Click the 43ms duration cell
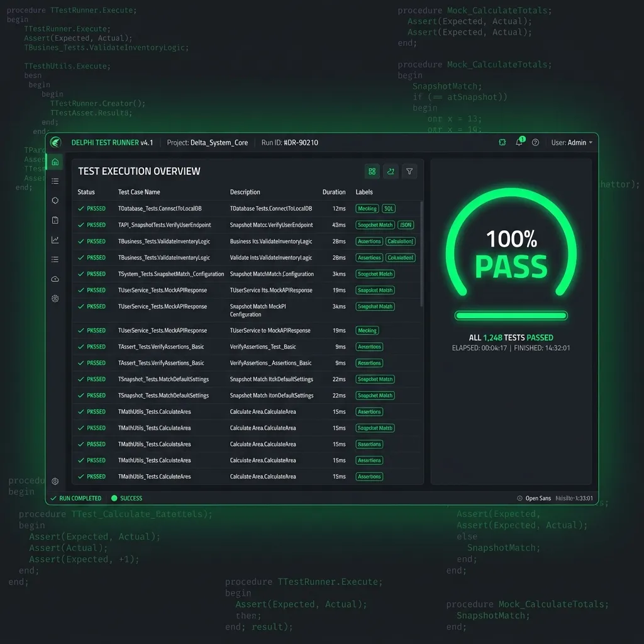 point(339,225)
